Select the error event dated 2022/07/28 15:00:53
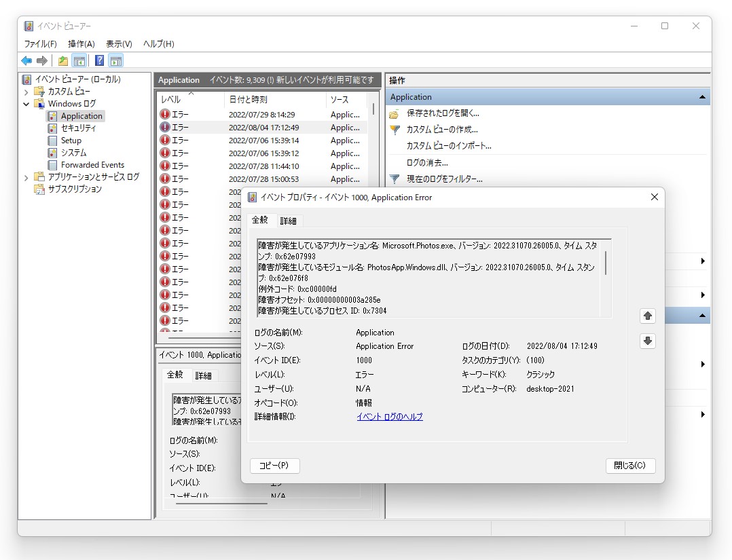This screenshot has width=732, height=560. [262, 179]
